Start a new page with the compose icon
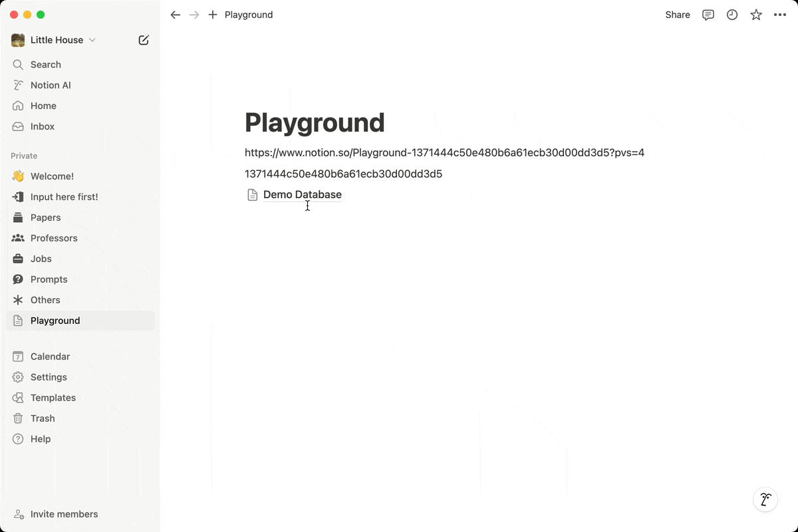The width and height of the screenshot is (798, 532). [144, 40]
